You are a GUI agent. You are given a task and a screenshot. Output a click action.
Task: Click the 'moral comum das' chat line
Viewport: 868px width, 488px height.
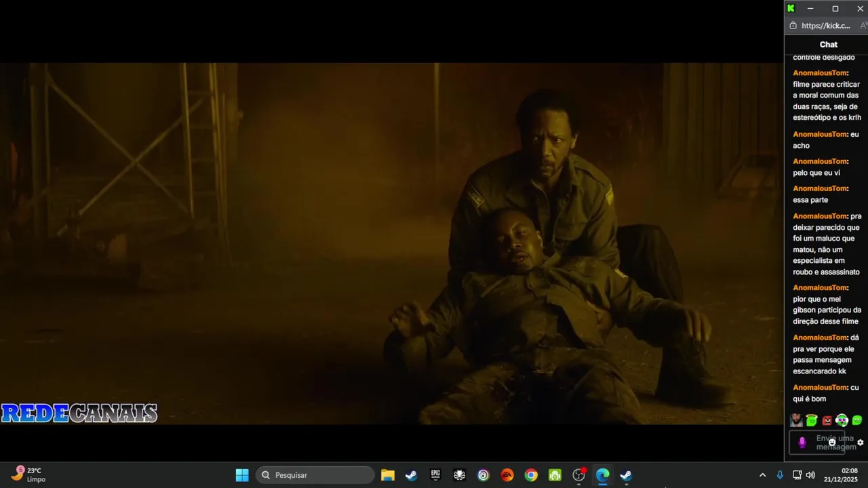[825, 95]
